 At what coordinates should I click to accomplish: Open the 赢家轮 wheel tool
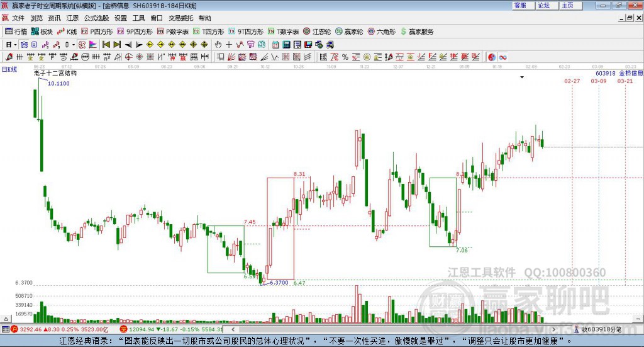point(349,31)
